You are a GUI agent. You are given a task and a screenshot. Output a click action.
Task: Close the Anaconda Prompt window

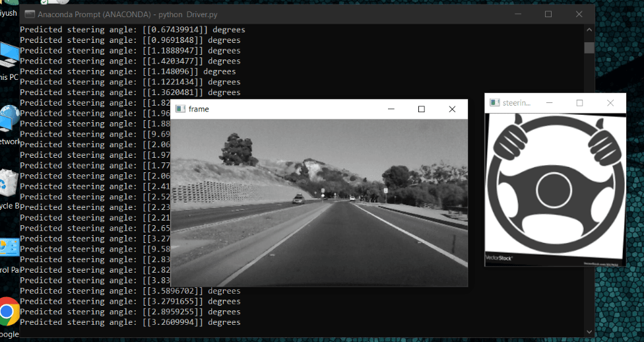tap(579, 14)
